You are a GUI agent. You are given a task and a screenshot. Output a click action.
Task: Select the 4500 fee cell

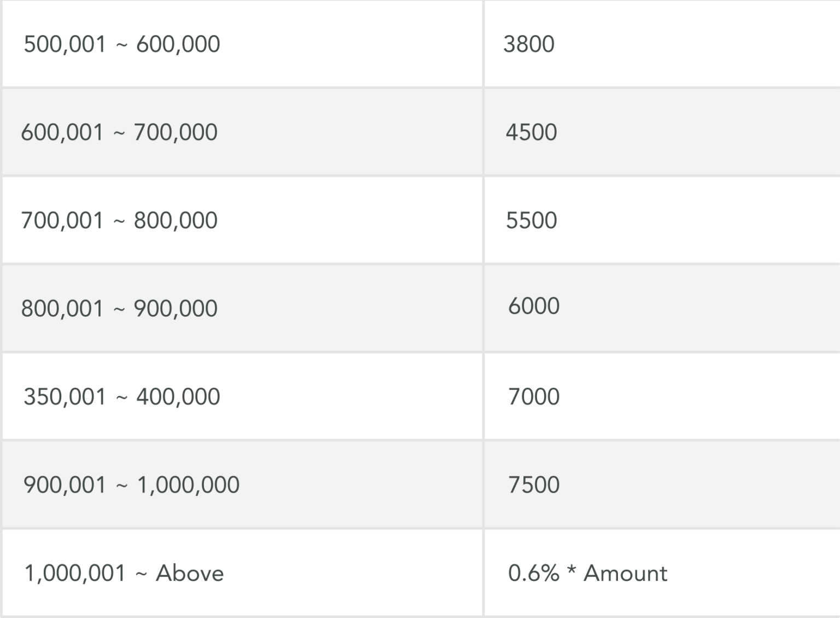(531, 132)
